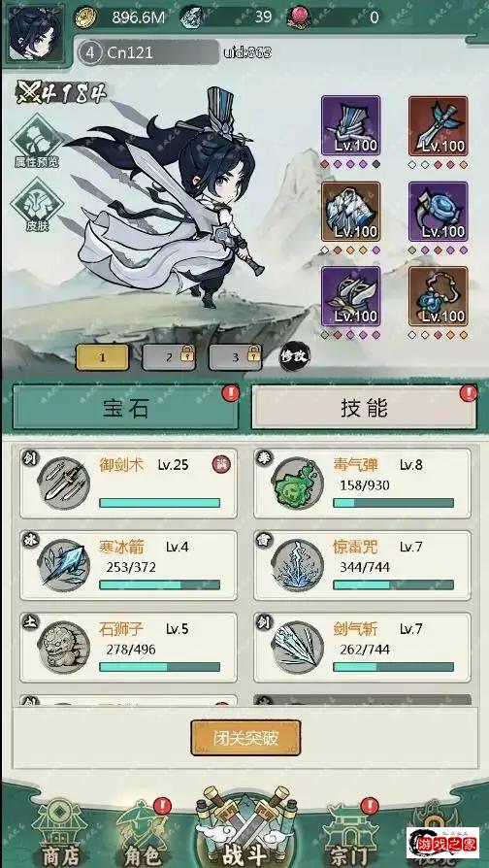Switch to the 技能 skills tab

point(364,408)
